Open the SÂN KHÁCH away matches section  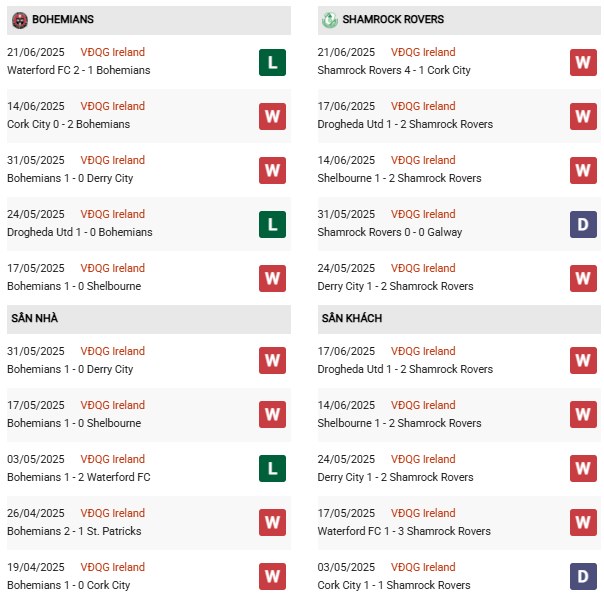(352, 318)
